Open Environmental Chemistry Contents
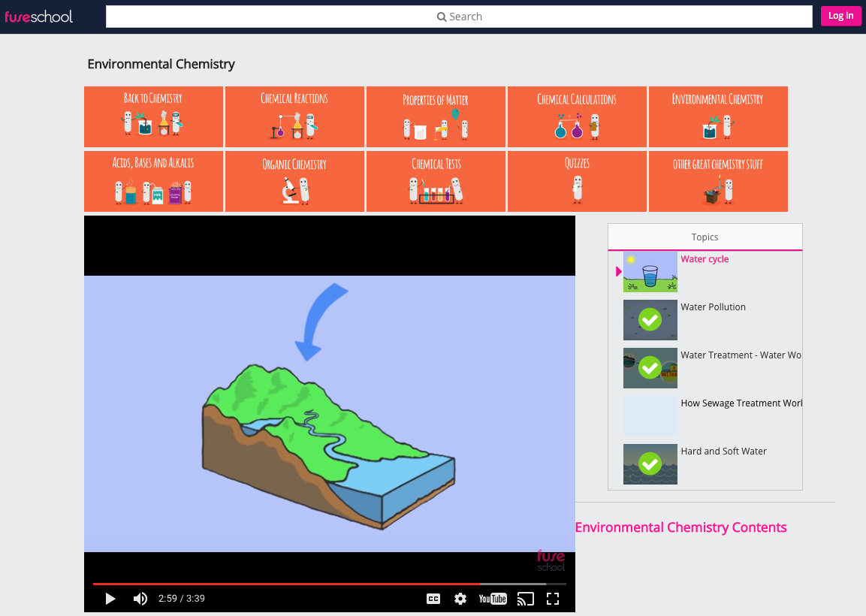Viewport: 866px width, 616px height. tap(681, 527)
